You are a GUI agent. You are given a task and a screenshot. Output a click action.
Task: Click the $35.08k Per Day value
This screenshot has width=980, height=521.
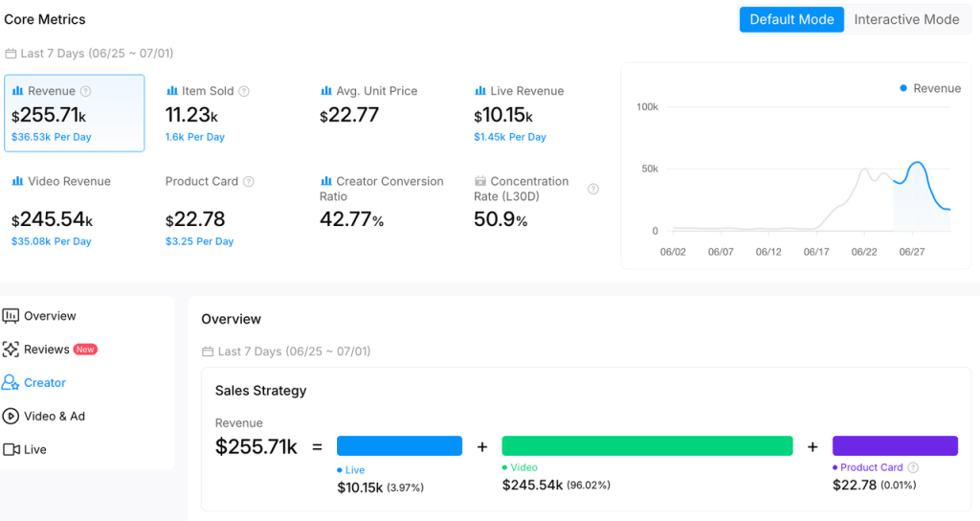click(x=52, y=241)
